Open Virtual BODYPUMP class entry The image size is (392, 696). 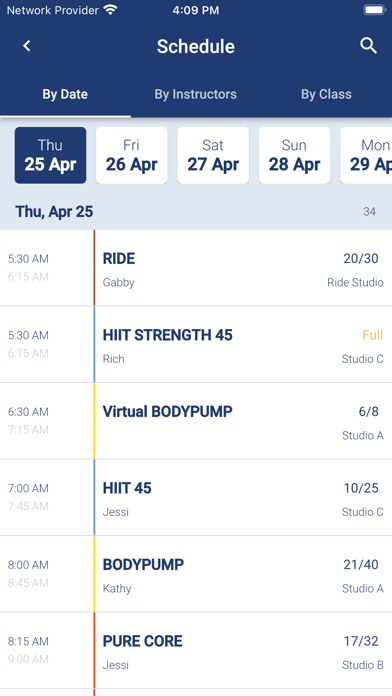(196, 421)
